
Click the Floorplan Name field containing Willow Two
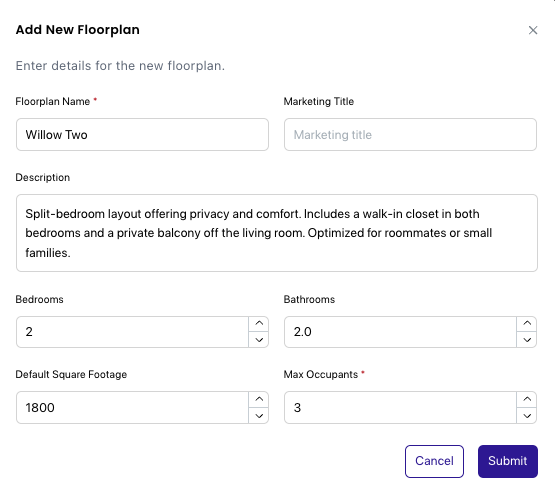[142, 134]
